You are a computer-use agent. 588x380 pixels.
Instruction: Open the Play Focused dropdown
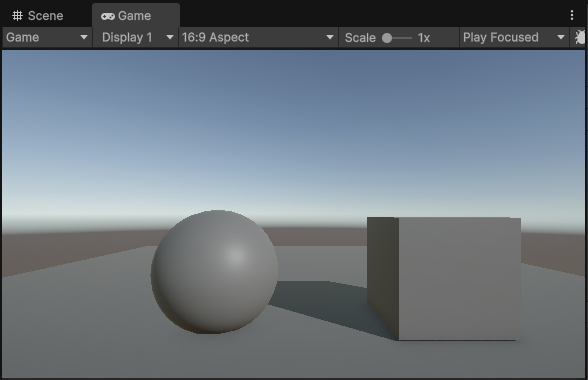click(x=514, y=38)
